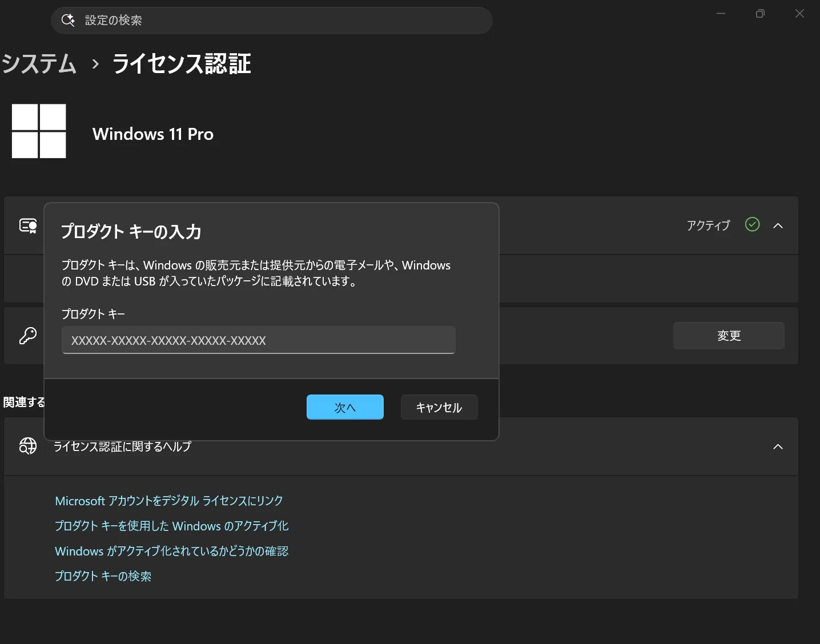Click the search magnifier icon
Image resolution: width=820 pixels, height=644 pixels.
pyautogui.click(x=68, y=20)
